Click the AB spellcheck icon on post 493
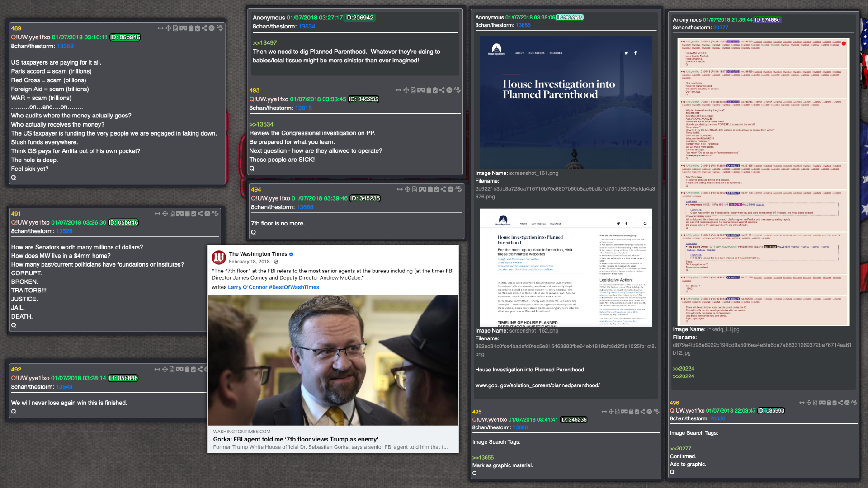 click(x=458, y=90)
